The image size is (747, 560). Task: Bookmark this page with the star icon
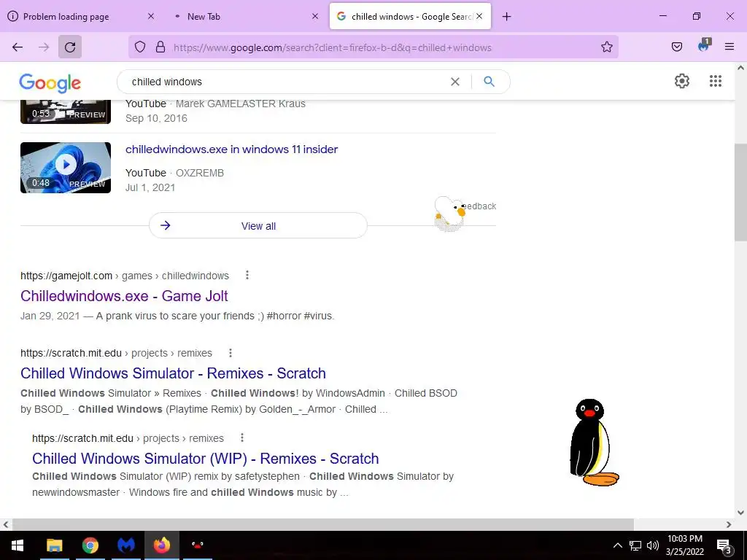point(606,47)
